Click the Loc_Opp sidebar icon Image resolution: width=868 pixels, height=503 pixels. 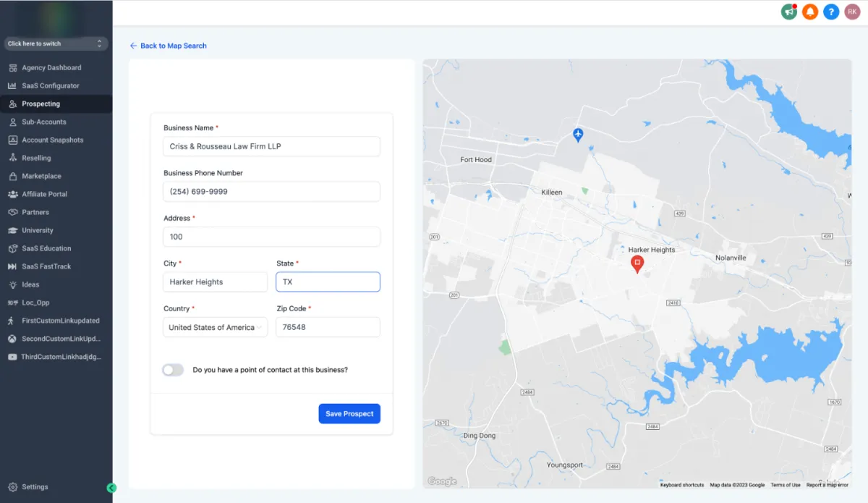(13, 303)
